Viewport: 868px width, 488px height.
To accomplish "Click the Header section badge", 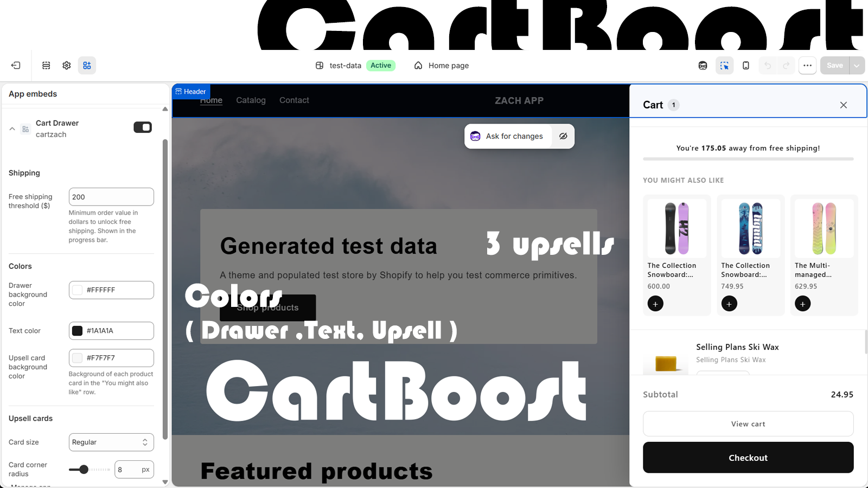I will pyautogui.click(x=191, y=92).
